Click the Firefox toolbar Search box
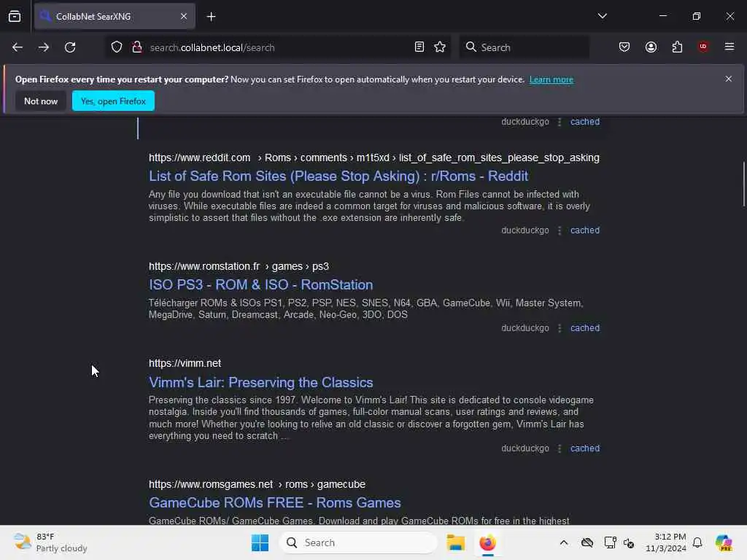Viewport: 747px width, 560px height. point(524,47)
